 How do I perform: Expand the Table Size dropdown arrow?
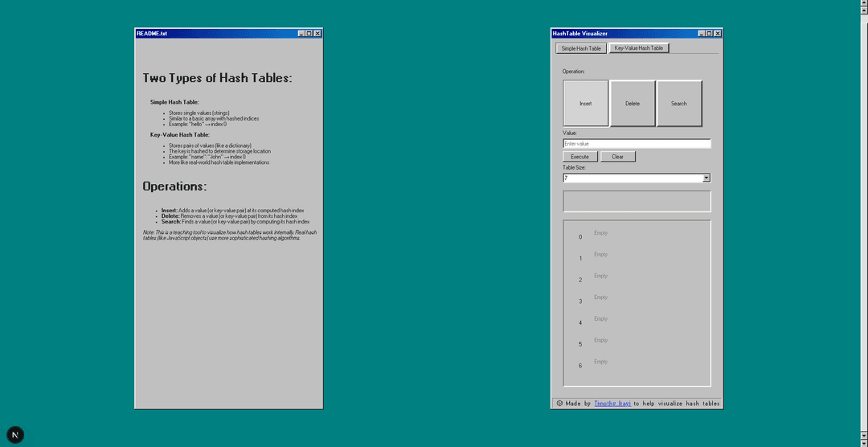(x=706, y=178)
